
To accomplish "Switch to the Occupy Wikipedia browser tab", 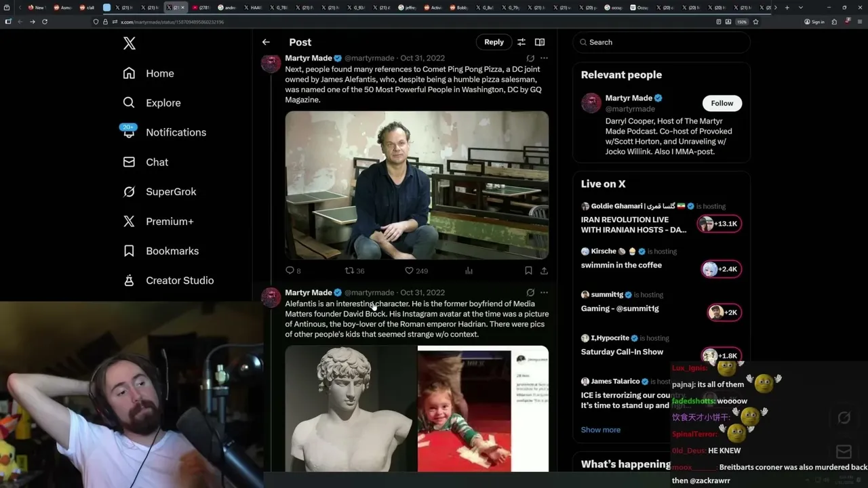I will tap(639, 7).
